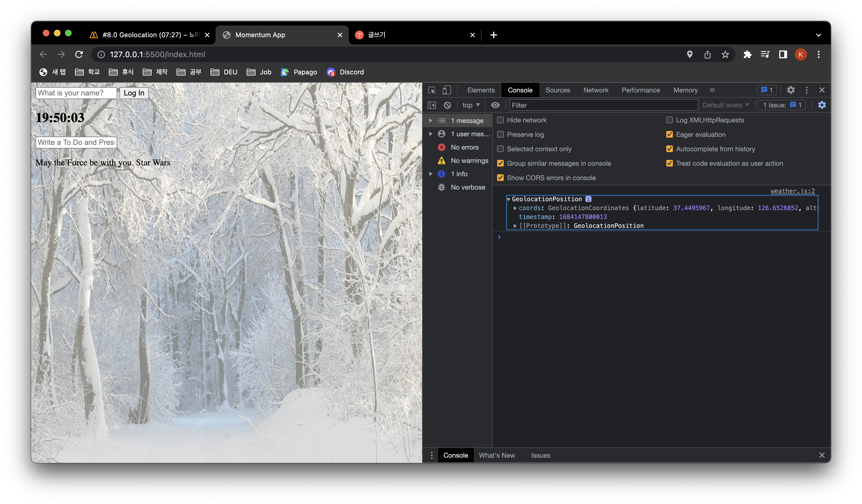Viewport: 862px width, 504px height.
Task: Open the tab search chevron
Action: pyautogui.click(x=819, y=35)
